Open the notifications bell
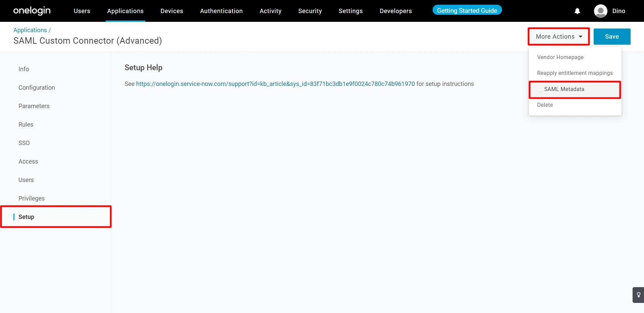The width and height of the screenshot is (644, 313). point(577,11)
